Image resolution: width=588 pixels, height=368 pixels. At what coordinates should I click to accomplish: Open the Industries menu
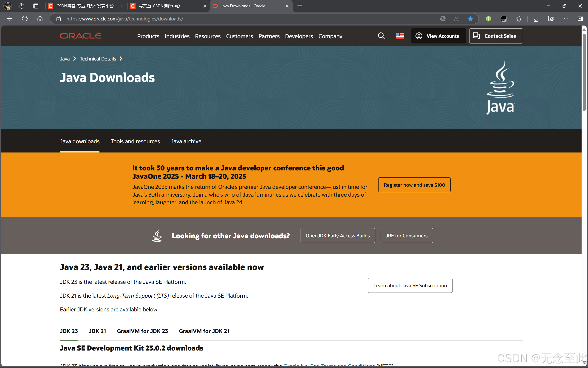pyautogui.click(x=177, y=36)
